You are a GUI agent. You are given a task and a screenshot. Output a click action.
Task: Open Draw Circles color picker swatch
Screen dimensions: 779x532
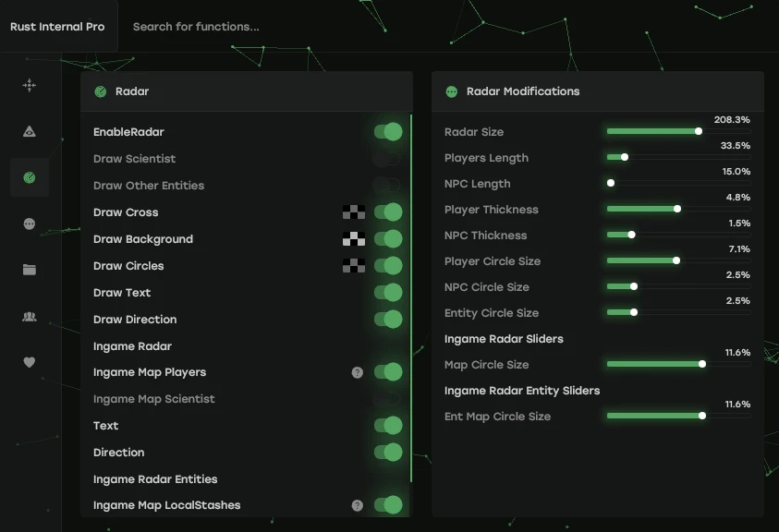click(354, 266)
